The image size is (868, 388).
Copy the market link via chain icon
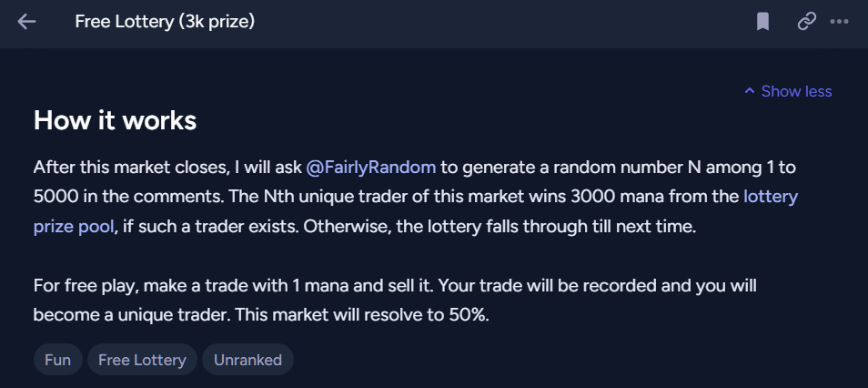click(806, 21)
